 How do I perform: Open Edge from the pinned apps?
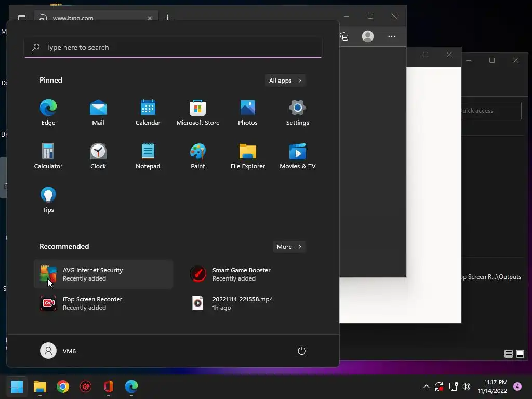click(48, 113)
